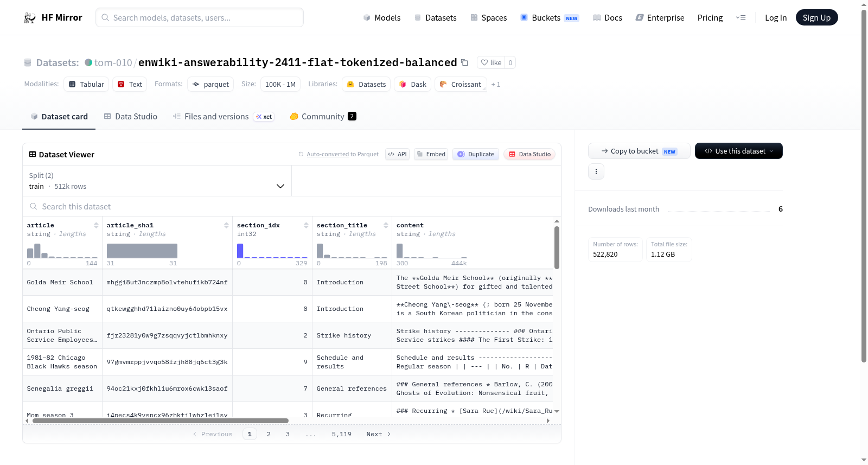Open Data Studio from viewer header

click(529, 154)
